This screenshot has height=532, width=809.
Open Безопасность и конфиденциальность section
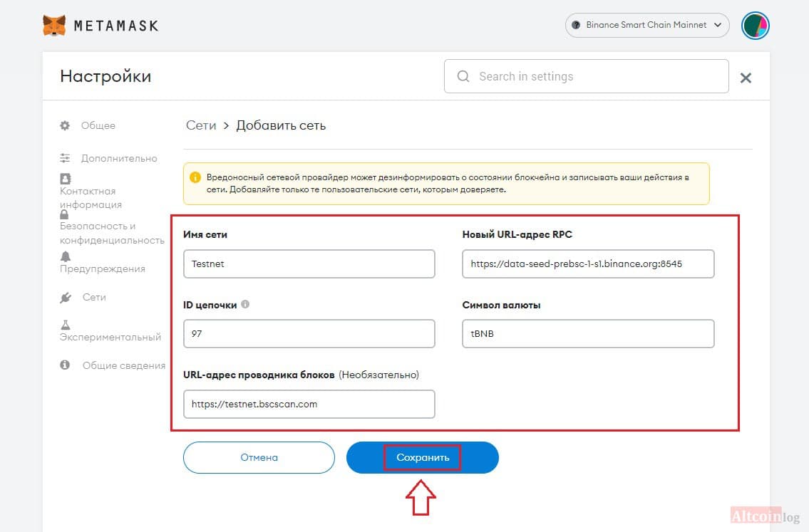112,233
